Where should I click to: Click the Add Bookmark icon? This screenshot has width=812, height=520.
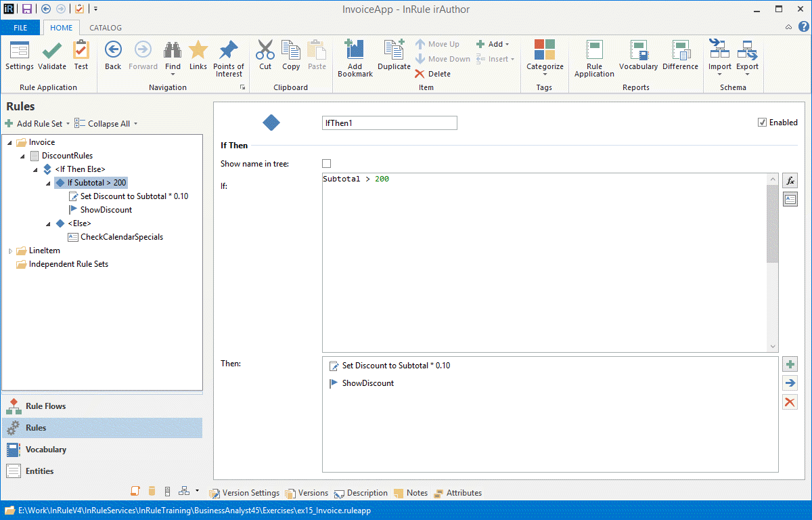pos(355,51)
